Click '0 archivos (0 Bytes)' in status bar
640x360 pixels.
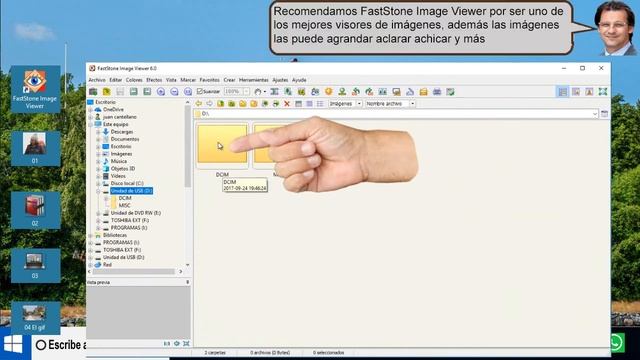point(270,353)
